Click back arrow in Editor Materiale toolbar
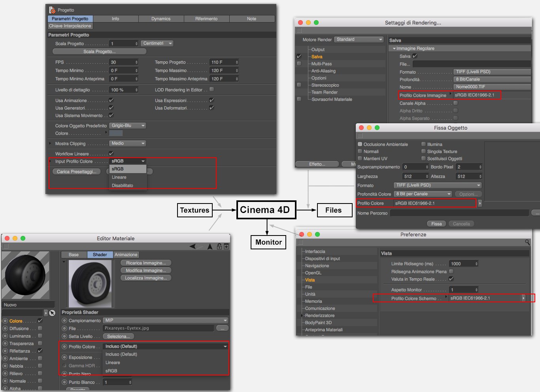 click(x=193, y=246)
